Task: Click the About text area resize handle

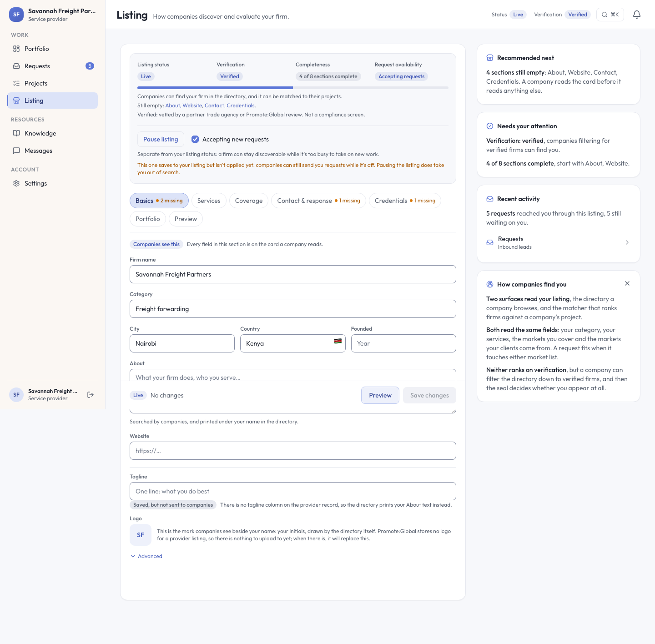Action: (x=453, y=411)
